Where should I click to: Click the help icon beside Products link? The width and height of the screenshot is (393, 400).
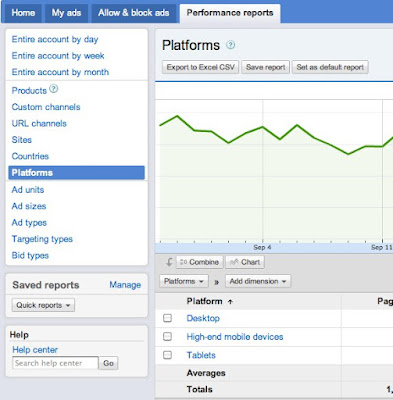click(54, 89)
